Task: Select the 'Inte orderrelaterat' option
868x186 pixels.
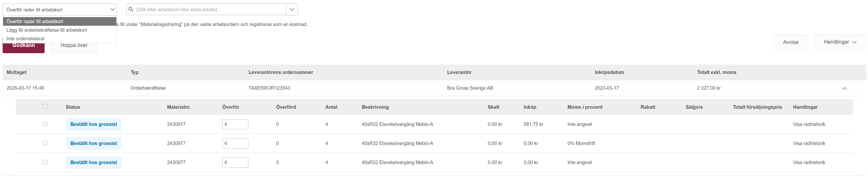Action: [x=26, y=39]
